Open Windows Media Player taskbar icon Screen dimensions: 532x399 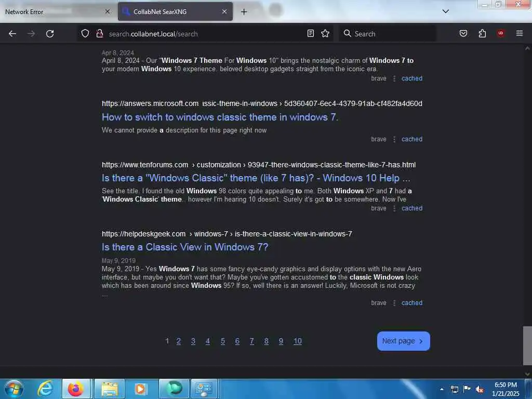click(x=141, y=389)
